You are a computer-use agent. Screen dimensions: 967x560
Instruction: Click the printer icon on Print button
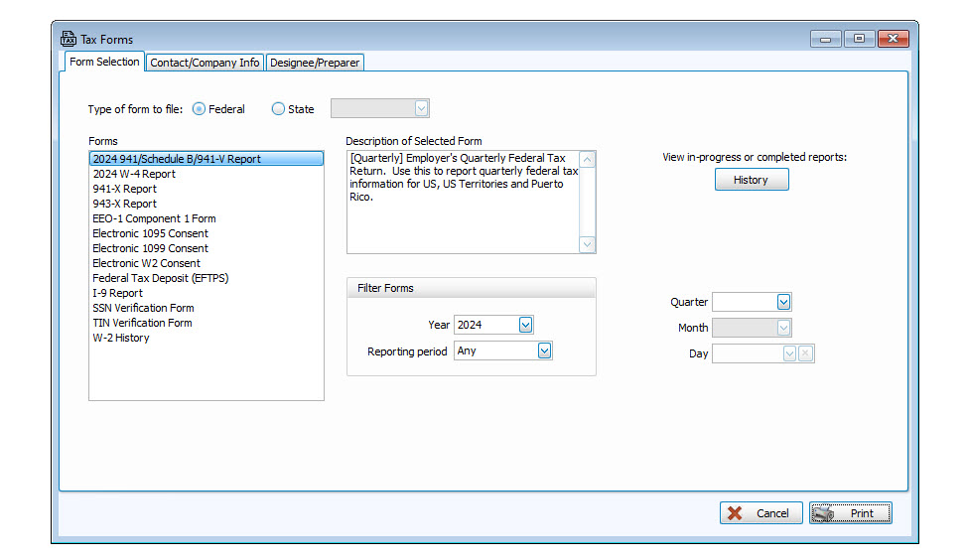pos(823,513)
